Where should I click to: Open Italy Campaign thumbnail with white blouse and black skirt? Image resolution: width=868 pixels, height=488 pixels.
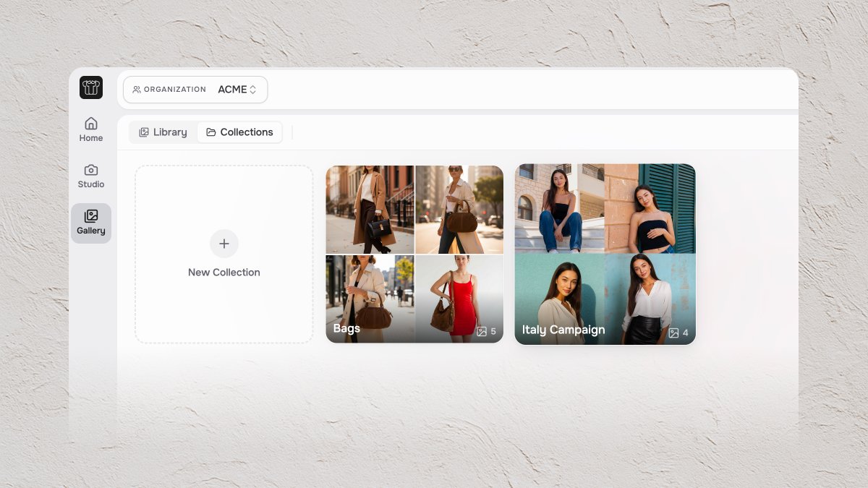650,299
